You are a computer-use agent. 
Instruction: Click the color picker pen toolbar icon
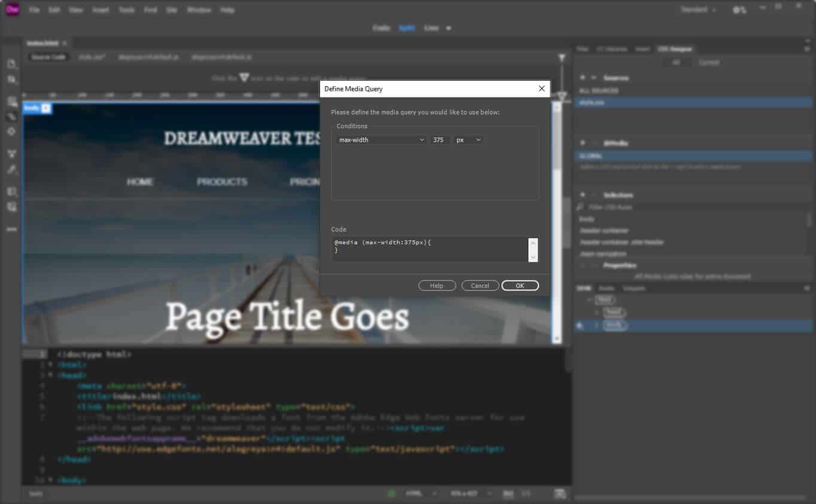click(x=11, y=170)
